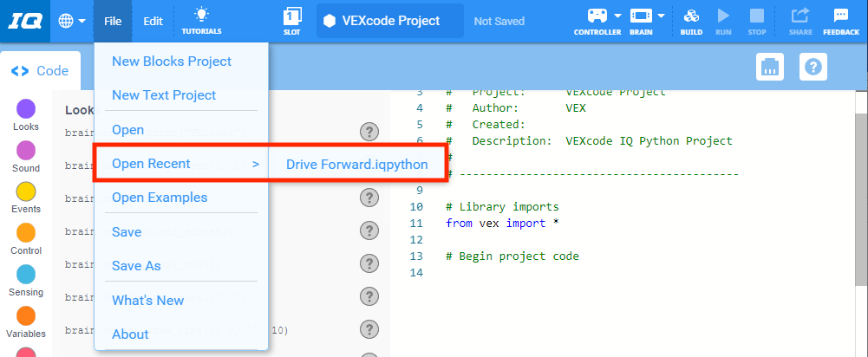The image size is (868, 357).
Task: Select New Text Project
Action: (x=164, y=95)
